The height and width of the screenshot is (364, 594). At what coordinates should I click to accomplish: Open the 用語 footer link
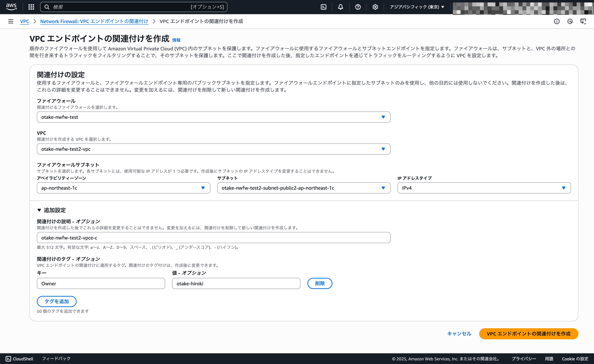pos(549,359)
